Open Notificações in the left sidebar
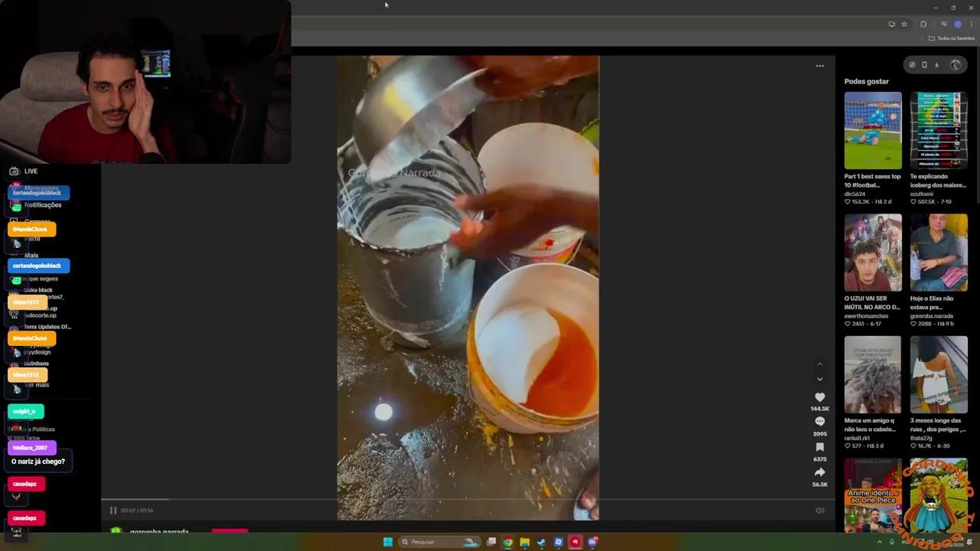 tap(43, 205)
